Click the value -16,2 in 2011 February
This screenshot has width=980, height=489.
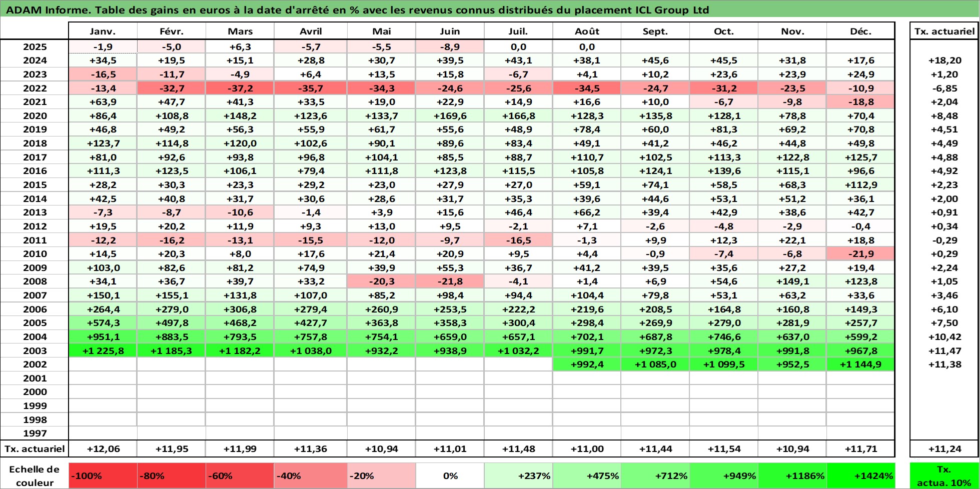[x=171, y=240]
